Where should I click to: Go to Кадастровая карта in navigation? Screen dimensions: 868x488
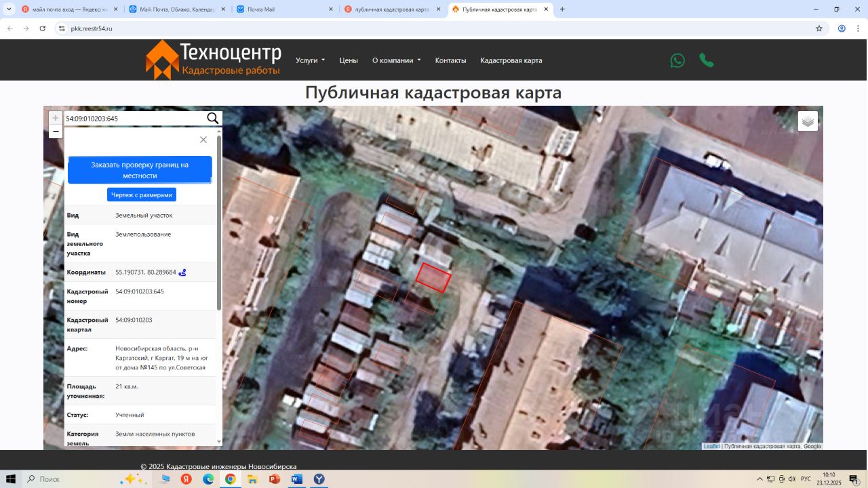pos(511,60)
